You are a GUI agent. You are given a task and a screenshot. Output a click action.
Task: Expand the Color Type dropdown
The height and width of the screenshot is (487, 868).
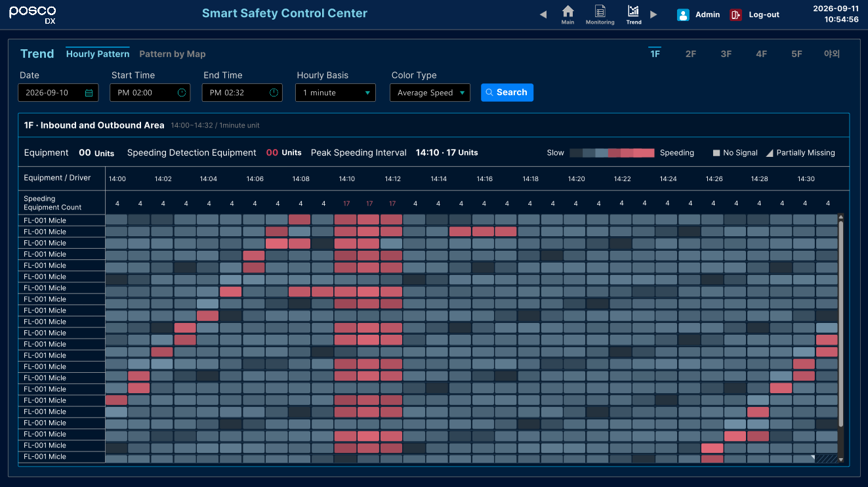coord(430,93)
